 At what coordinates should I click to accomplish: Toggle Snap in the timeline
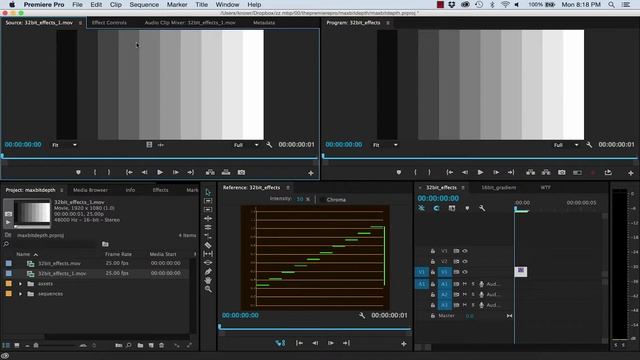[x=436, y=208]
